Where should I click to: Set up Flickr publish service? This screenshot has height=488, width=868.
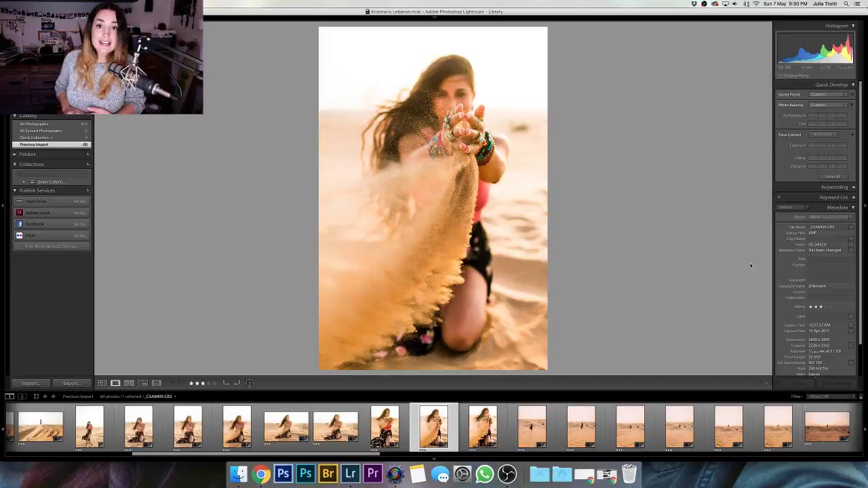pyautogui.click(x=79, y=236)
